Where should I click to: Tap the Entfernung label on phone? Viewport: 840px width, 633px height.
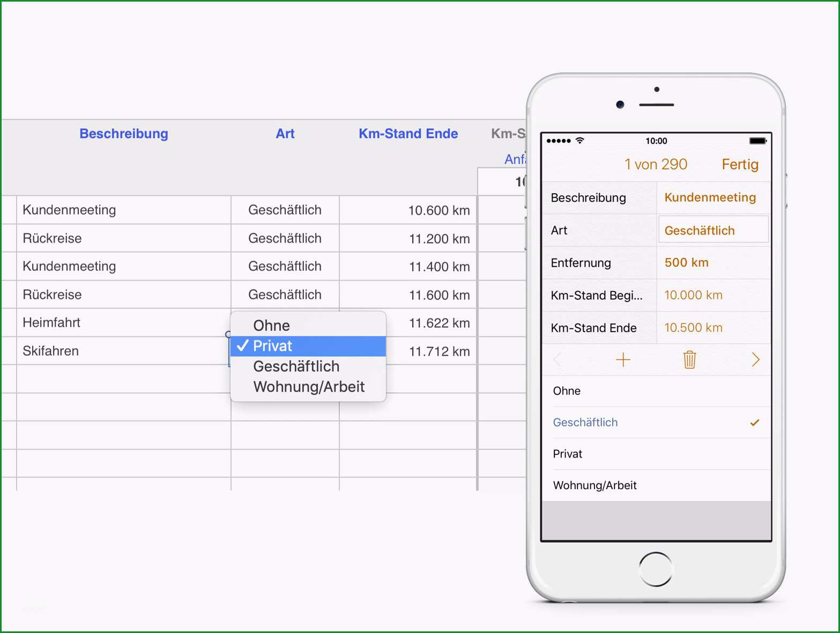tap(581, 263)
